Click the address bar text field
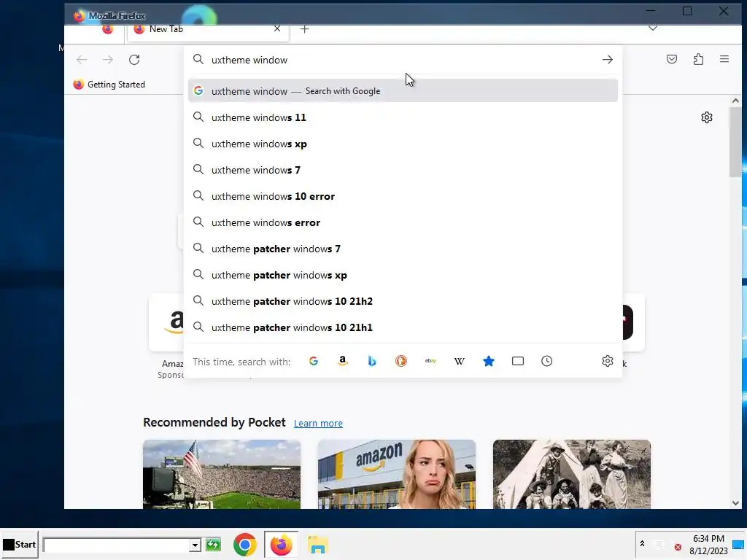 (403, 60)
